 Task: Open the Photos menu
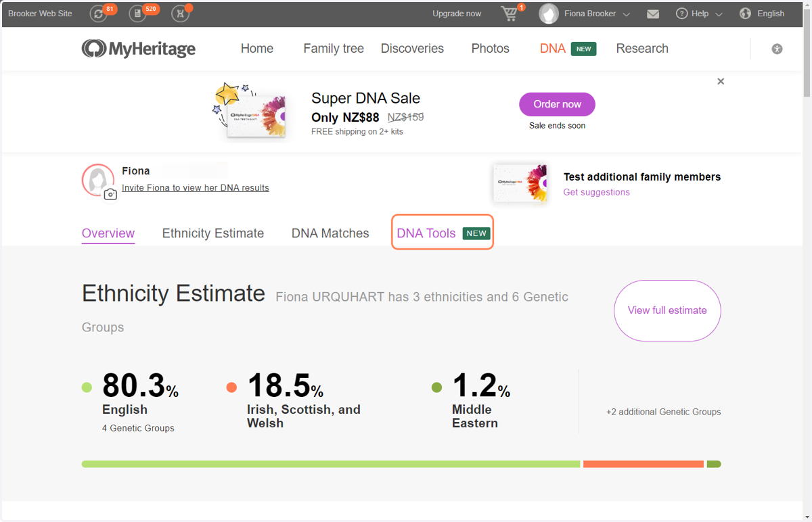click(x=491, y=49)
